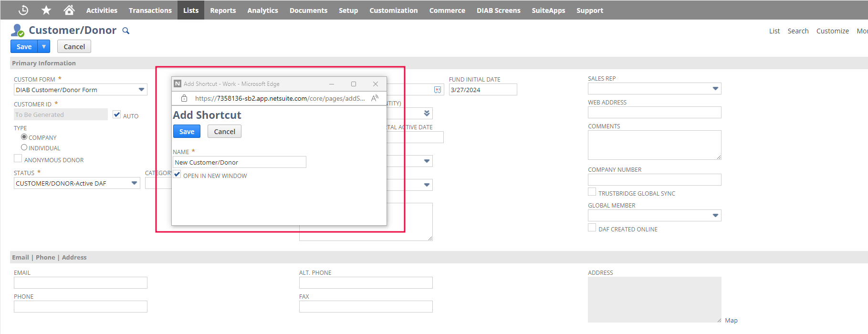Open the Recent Records history icon
Screen dimensions: 868x334
click(x=23, y=10)
